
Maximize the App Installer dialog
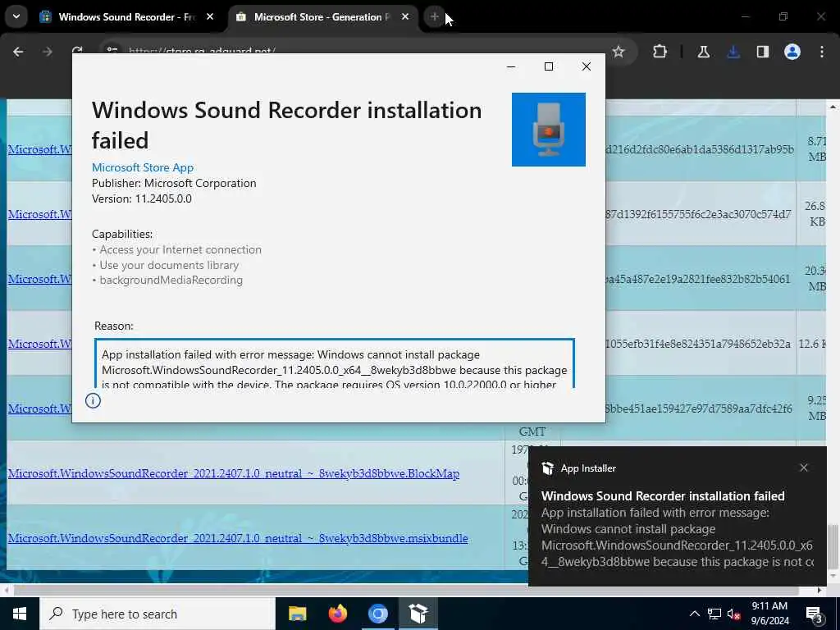point(549,66)
